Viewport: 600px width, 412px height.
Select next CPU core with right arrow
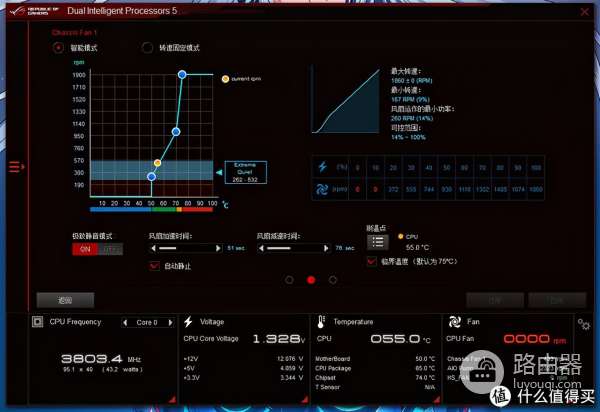[171, 322]
